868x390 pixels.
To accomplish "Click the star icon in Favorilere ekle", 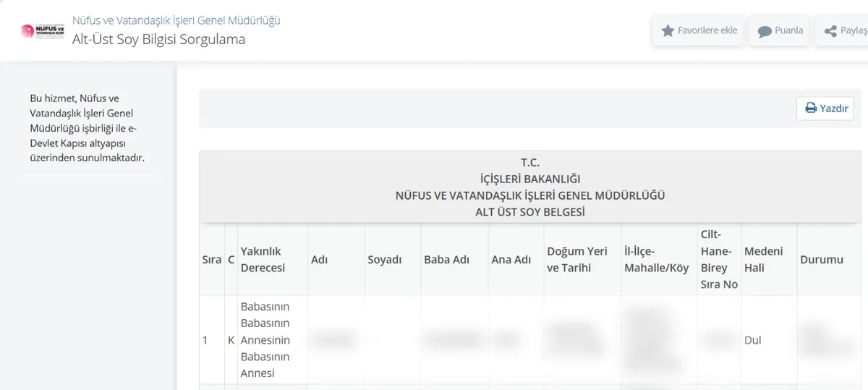I will click(667, 30).
